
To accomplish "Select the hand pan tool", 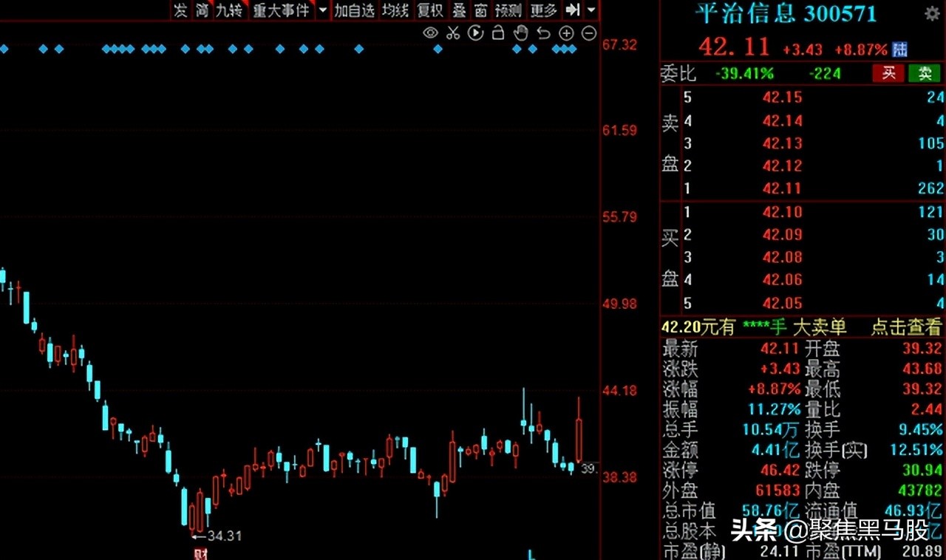I will click(x=520, y=33).
